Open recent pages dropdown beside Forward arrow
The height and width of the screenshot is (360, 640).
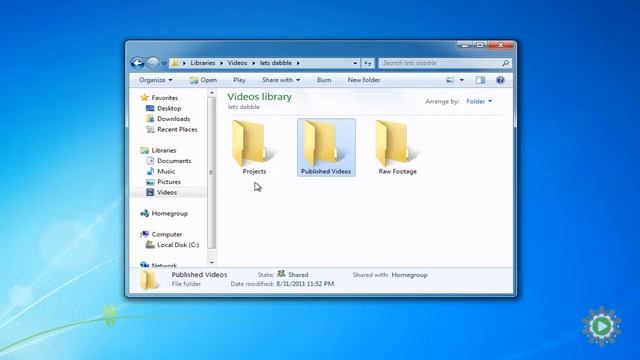point(164,63)
